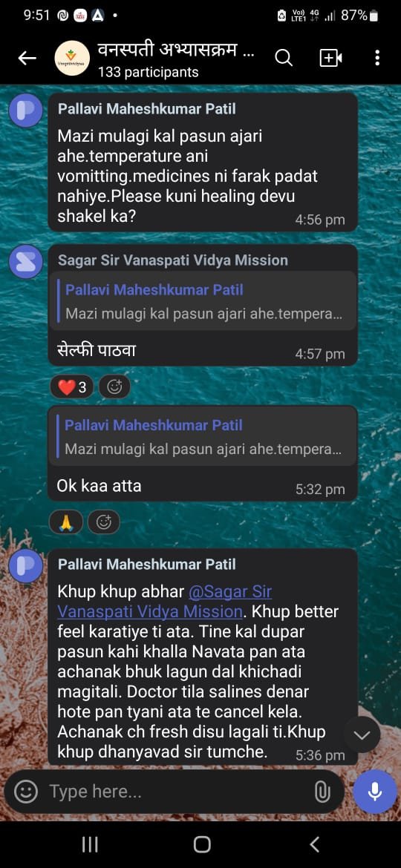Tap the microphone voice message button
Image resolution: width=401 pixels, height=868 pixels.
(x=375, y=792)
